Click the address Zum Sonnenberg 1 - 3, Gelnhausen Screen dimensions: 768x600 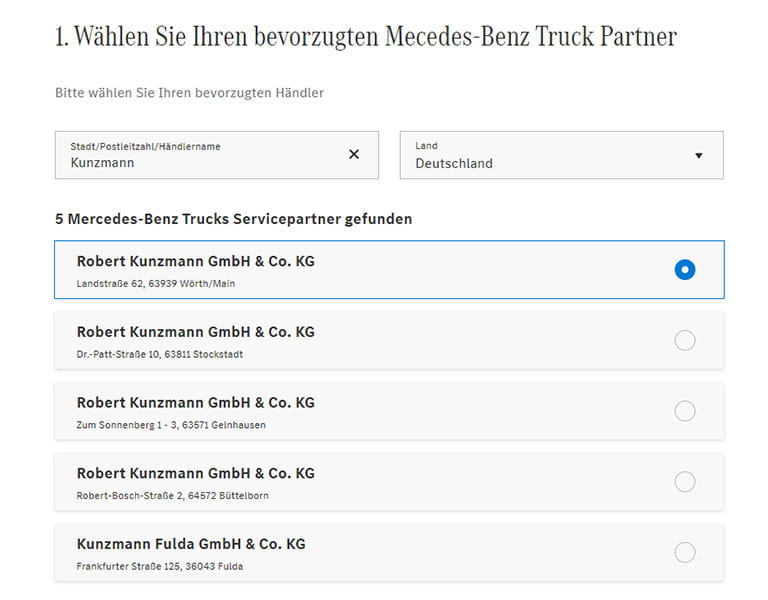coord(171,425)
